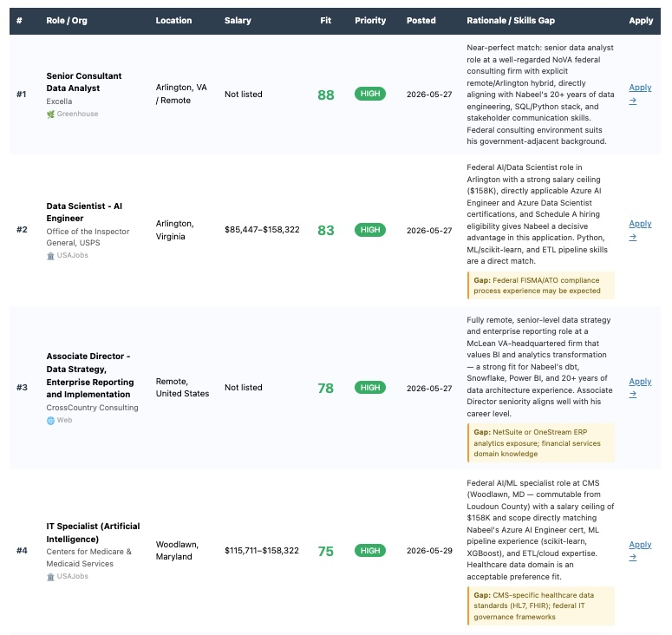Click the # column header
Viewport: 672px width, 635px height.
19,21
